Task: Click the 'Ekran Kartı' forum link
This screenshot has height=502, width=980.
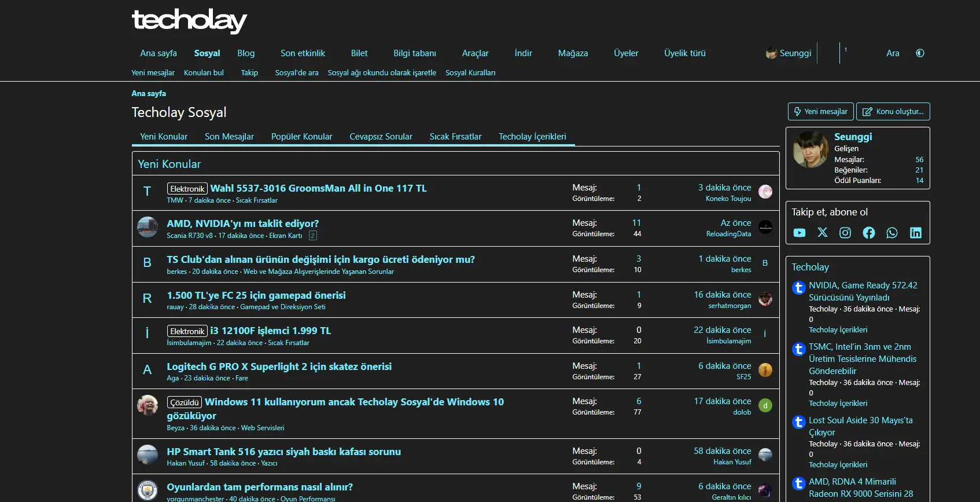Action: click(286, 236)
